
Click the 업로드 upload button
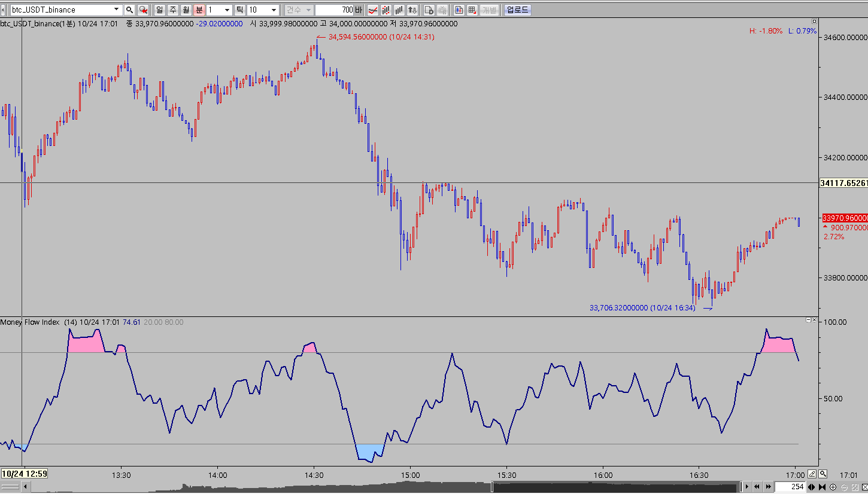(x=517, y=10)
